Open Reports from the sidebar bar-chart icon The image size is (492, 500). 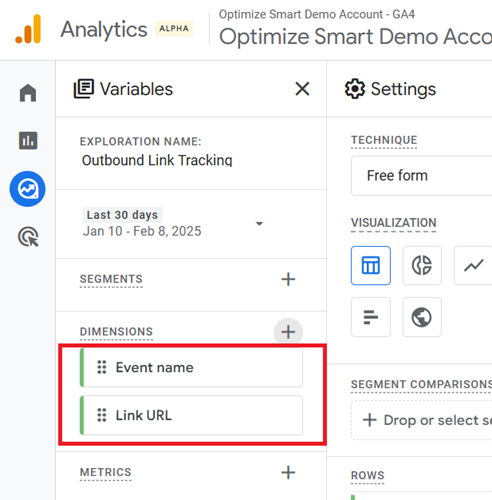pos(28,140)
